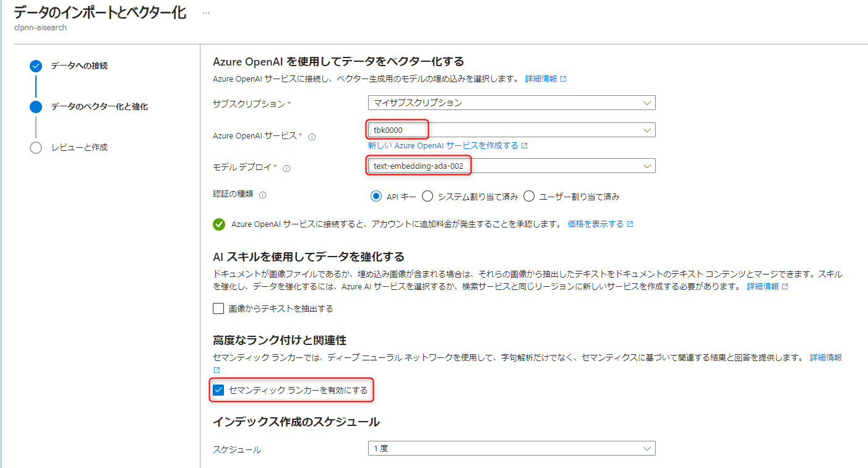Click the external link icon in the AI skills 詳細情報
This screenshot has width=868, height=468.
(786, 286)
